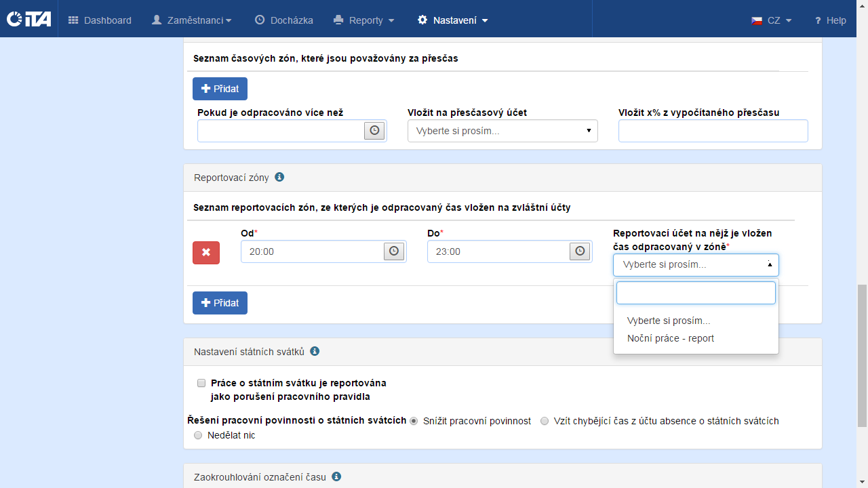Click the dropdown search input field
868x488 pixels.
[696, 293]
